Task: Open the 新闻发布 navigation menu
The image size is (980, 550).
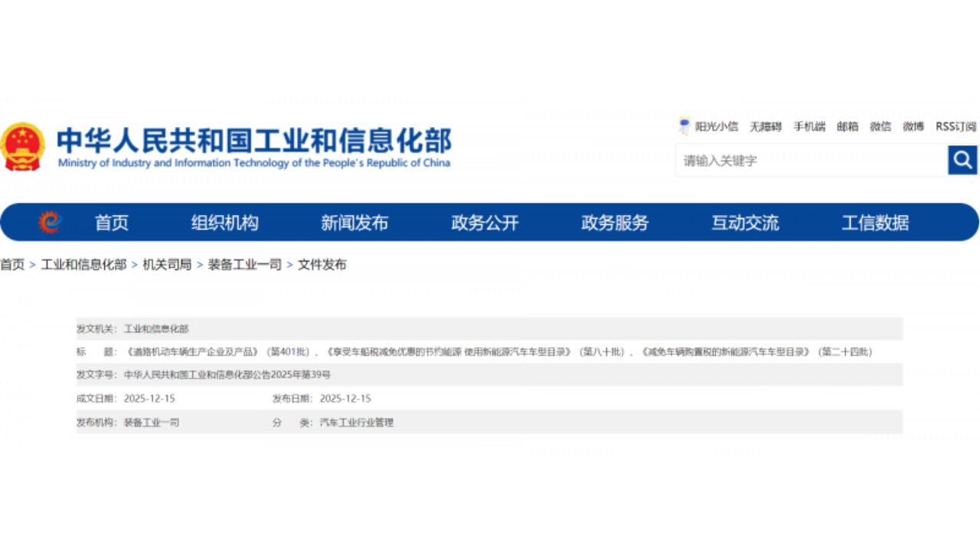Action: tap(355, 222)
